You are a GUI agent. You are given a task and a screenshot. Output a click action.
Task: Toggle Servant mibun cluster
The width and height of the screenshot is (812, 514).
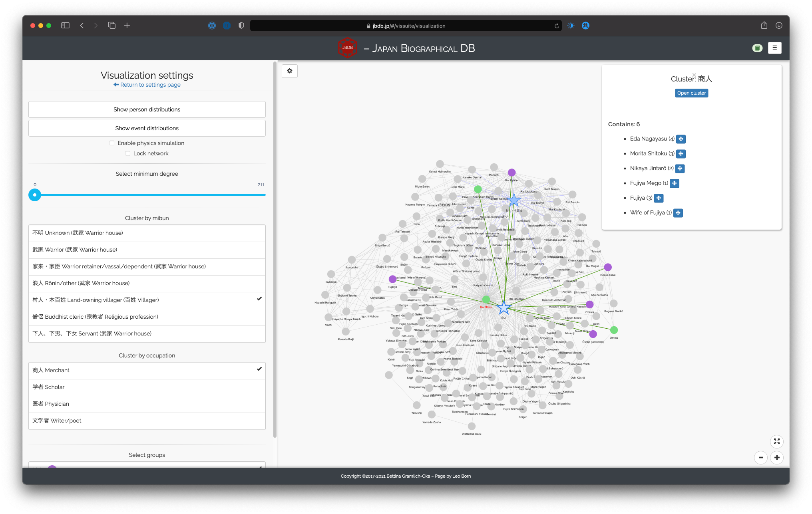[147, 334]
